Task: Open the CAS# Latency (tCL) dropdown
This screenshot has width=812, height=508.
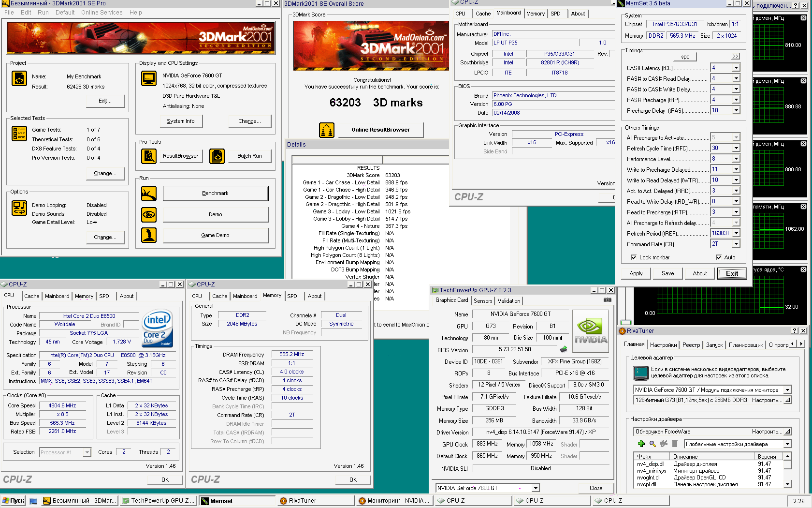Action: tap(736, 68)
